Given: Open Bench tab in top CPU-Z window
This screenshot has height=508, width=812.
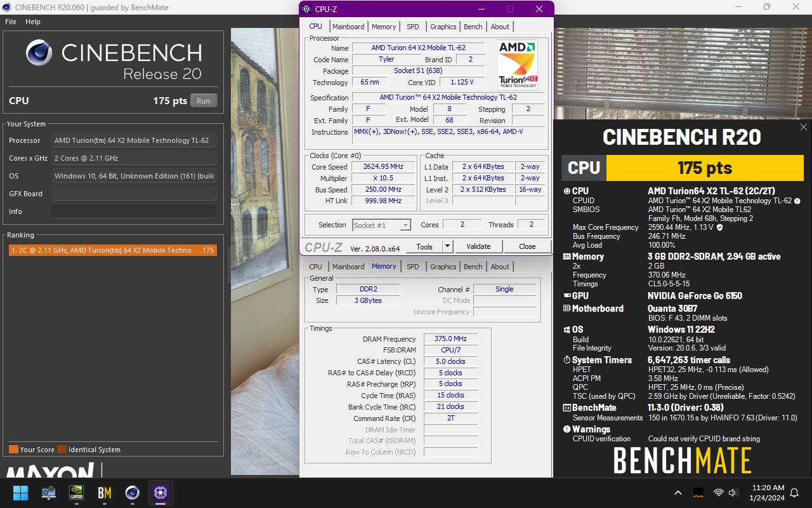Looking at the screenshot, I should click(x=473, y=27).
